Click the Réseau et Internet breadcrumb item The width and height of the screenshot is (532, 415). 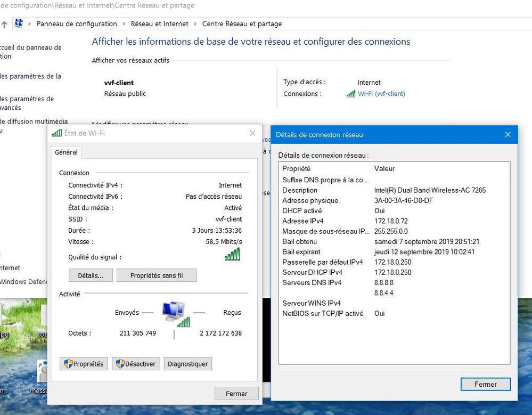click(x=159, y=24)
